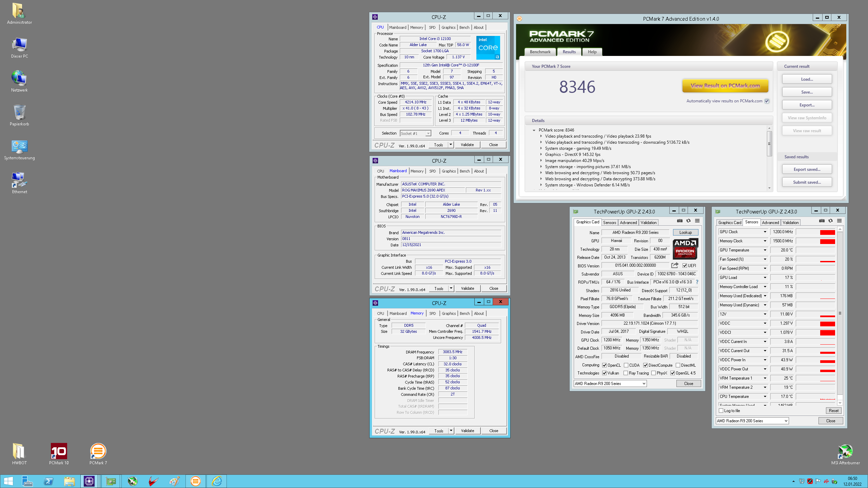The image size is (868, 488).
Task: Open the hamburger menu in the GPU-Z Sensors window
Action: [x=839, y=221]
